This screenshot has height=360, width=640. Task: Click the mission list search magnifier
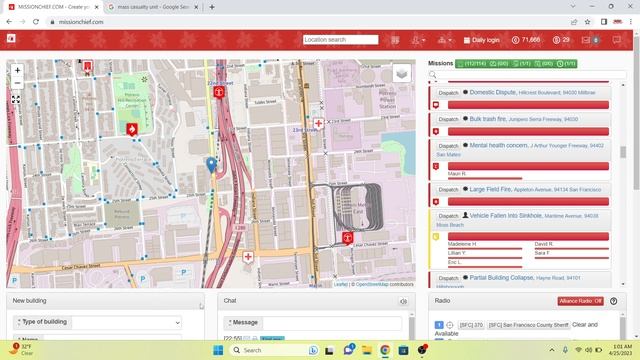433,75
